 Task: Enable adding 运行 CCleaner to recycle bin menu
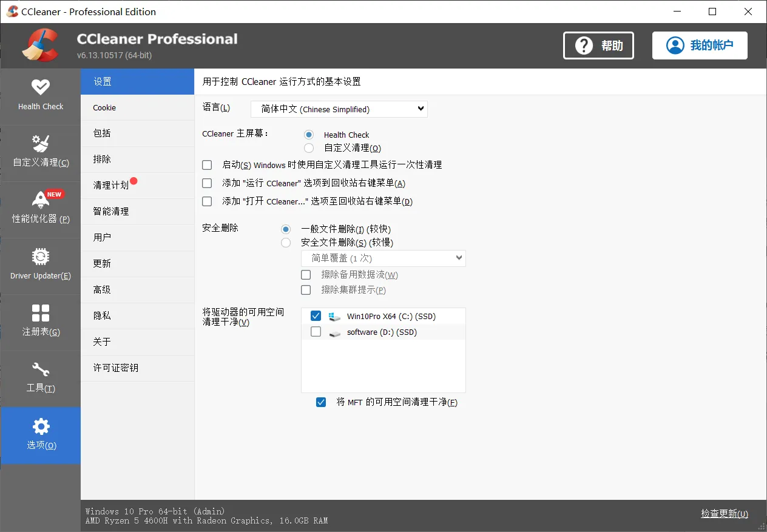point(207,183)
